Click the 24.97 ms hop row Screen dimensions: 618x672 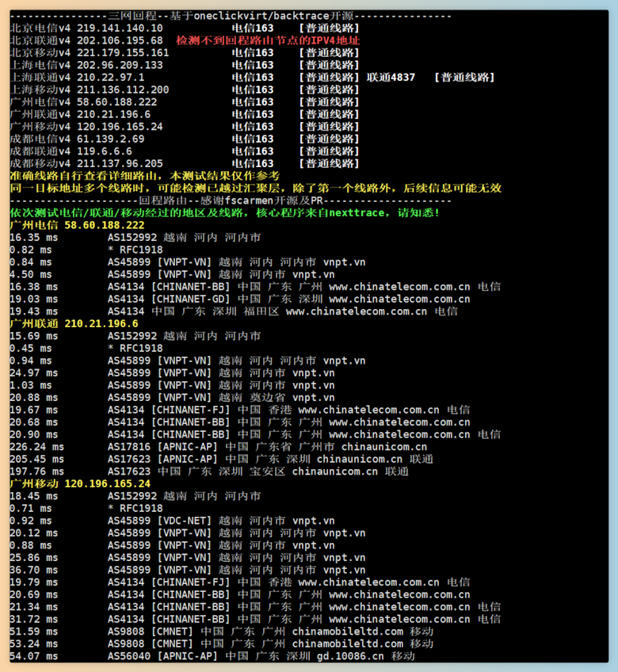[x=172, y=373]
